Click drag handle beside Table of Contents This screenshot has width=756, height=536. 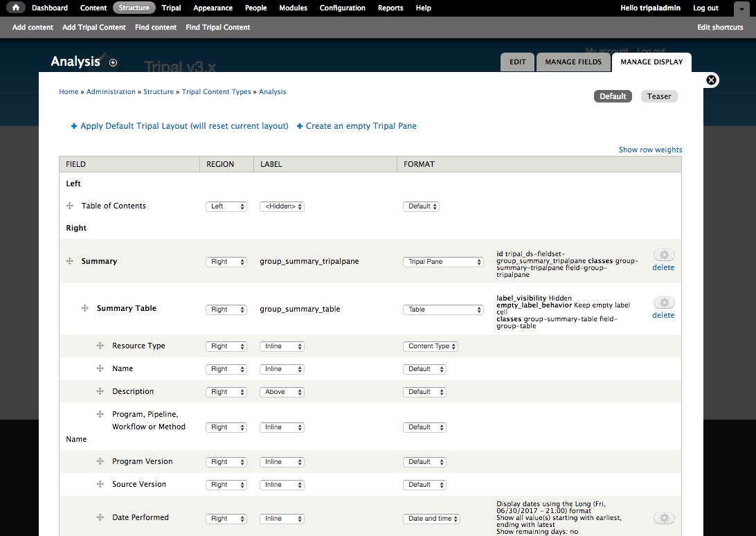coord(69,206)
